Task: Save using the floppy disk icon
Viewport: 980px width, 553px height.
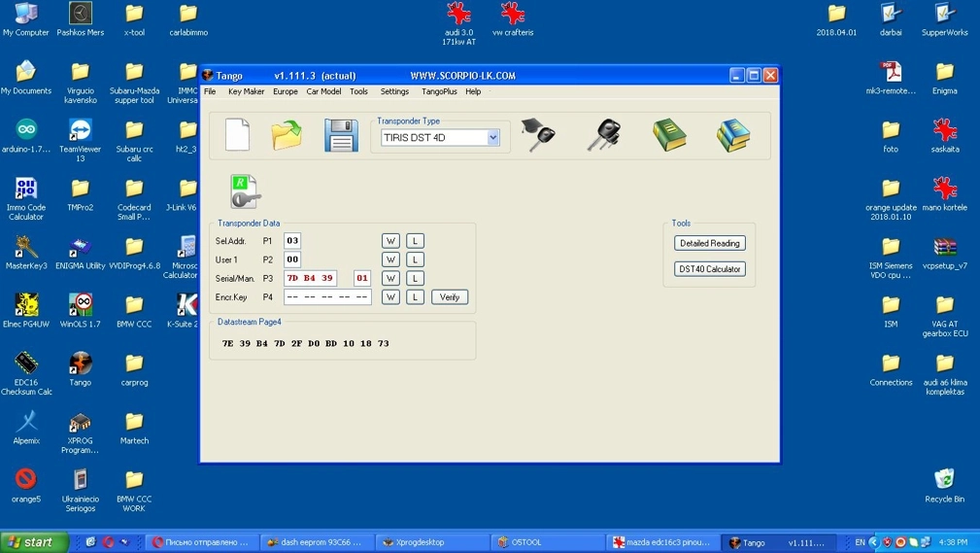Action: pyautogui.click(x=341, y=135)
